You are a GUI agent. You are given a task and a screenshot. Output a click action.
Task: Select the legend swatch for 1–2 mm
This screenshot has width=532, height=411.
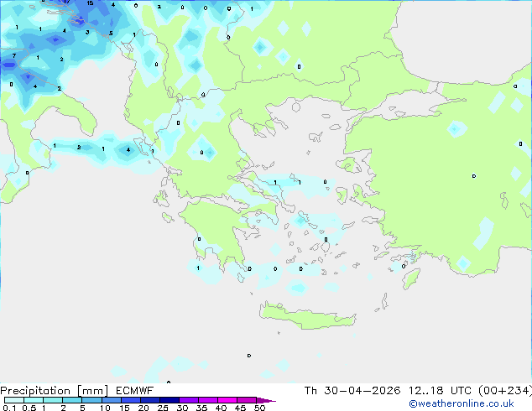tap(53, 400)
